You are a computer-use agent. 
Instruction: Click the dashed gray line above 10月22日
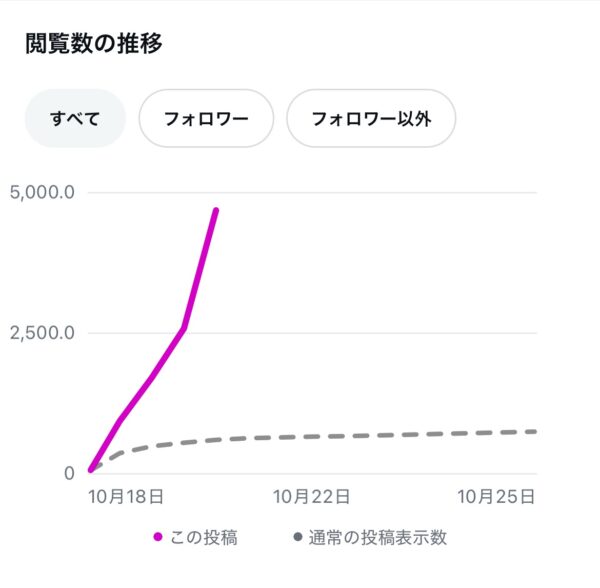point(311,437)
